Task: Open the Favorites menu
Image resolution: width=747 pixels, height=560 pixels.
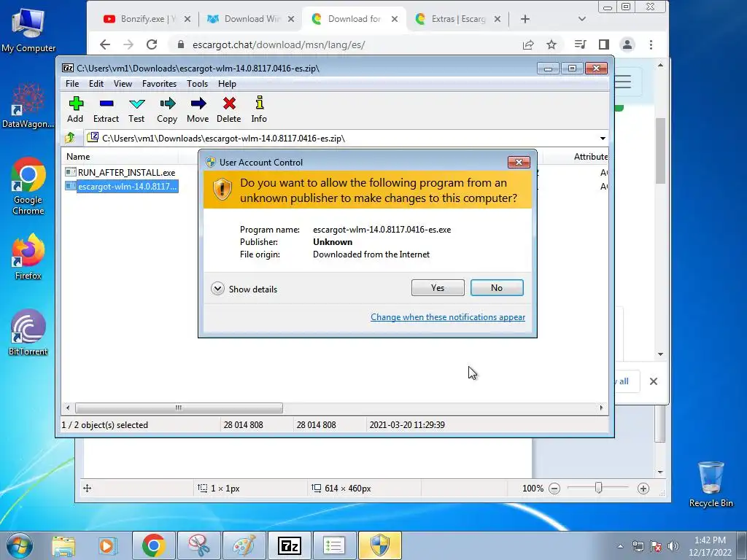Action: 159,84
